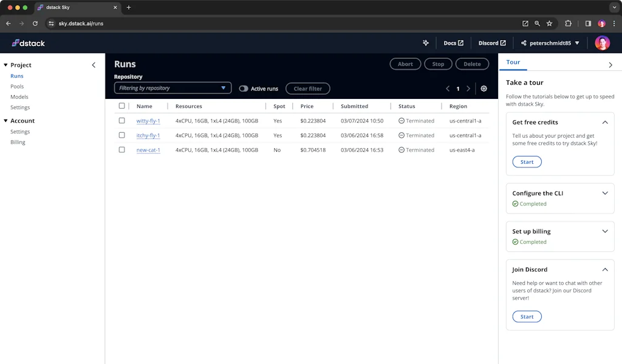Click the Terminated status for itchy-fly-1

416,135
